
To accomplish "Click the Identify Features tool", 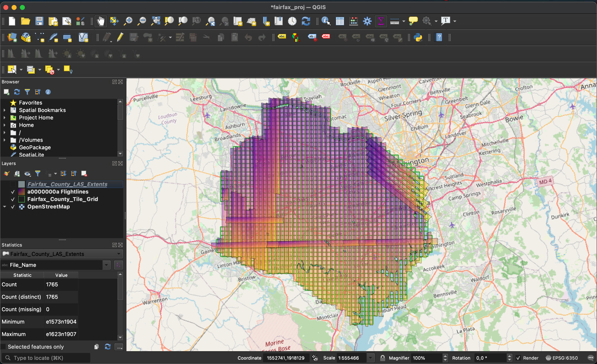I will pyautogui.click(x=326, y=21).
